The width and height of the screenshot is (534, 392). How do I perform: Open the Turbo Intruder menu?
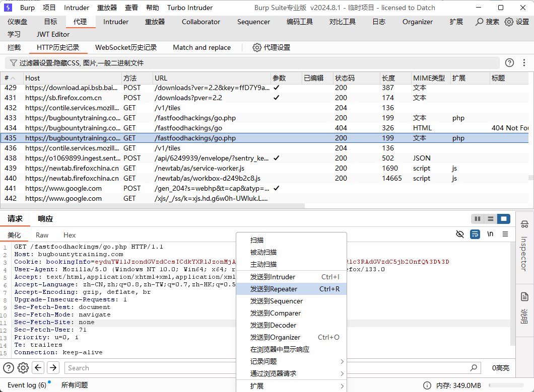[x=190, y=8]
